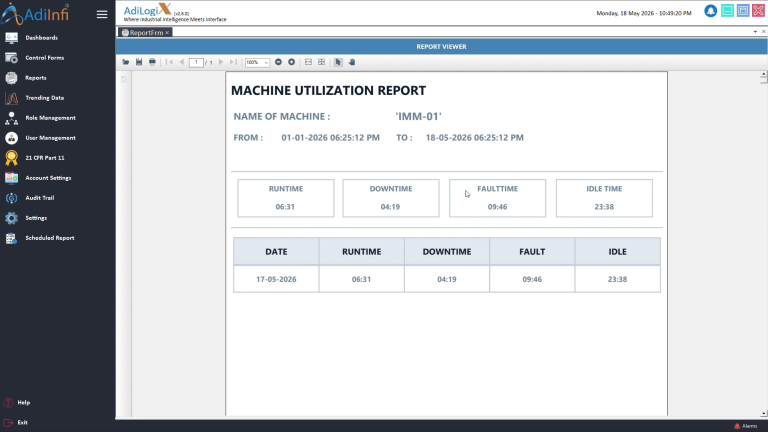Save report using toolbar disk icon
This screenshot has width=768, height=432.
[139, 62]
